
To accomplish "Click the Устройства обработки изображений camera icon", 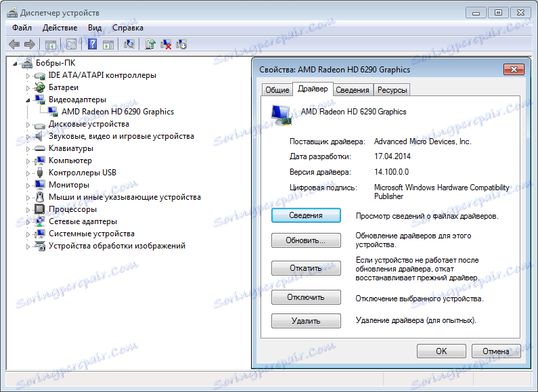I will [x=40, y=246].
